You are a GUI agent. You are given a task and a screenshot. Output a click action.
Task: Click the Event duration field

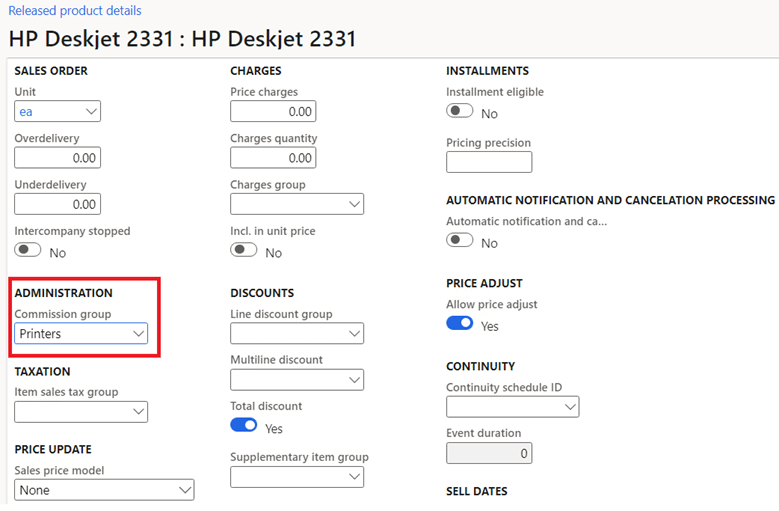tap(489, 453)
